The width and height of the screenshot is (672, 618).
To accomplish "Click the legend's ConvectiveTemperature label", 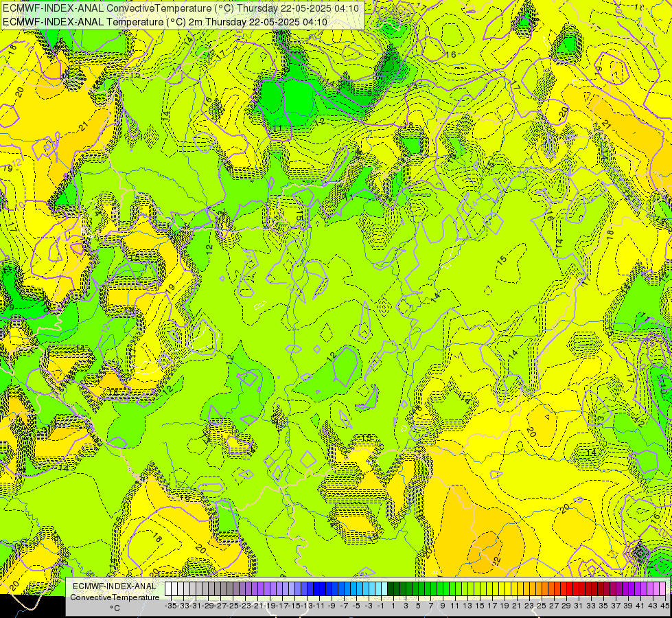I will [x=115, y=597].
